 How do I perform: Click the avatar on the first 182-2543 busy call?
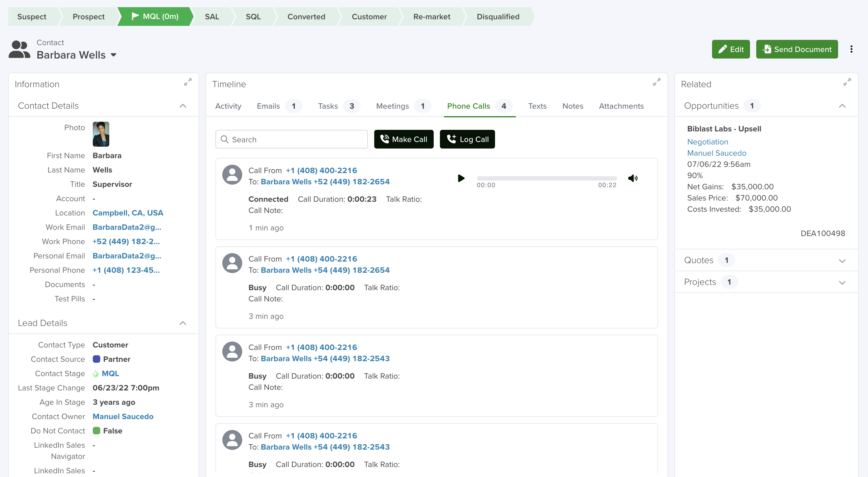tap(232, 351)
